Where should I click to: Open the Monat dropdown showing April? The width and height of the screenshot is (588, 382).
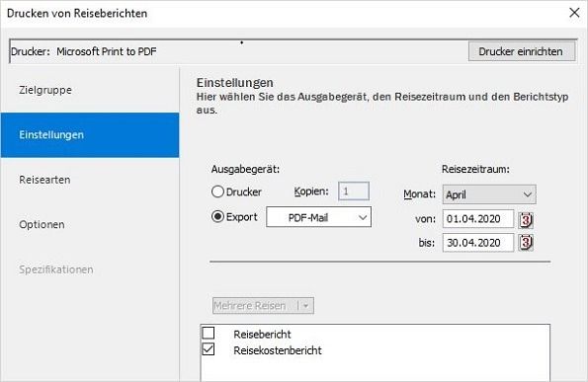pos(489,194)
